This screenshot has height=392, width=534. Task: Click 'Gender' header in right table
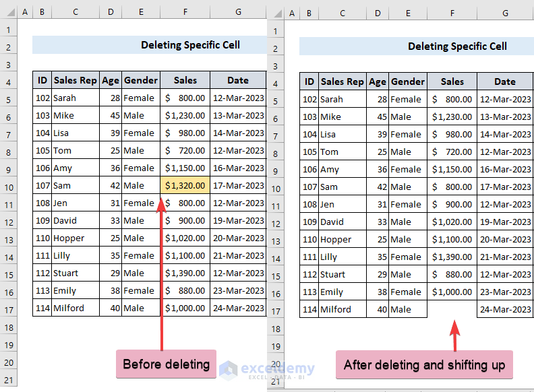[408, 81]
